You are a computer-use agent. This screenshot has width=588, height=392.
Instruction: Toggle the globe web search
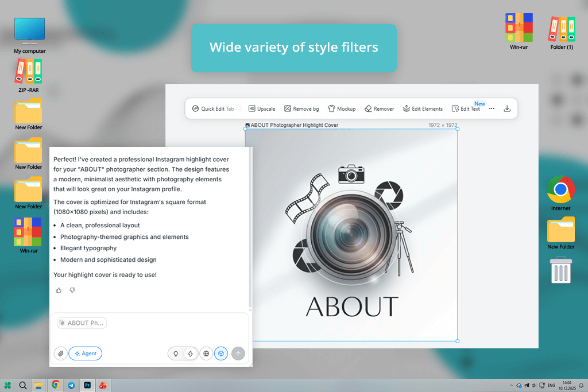206,354
